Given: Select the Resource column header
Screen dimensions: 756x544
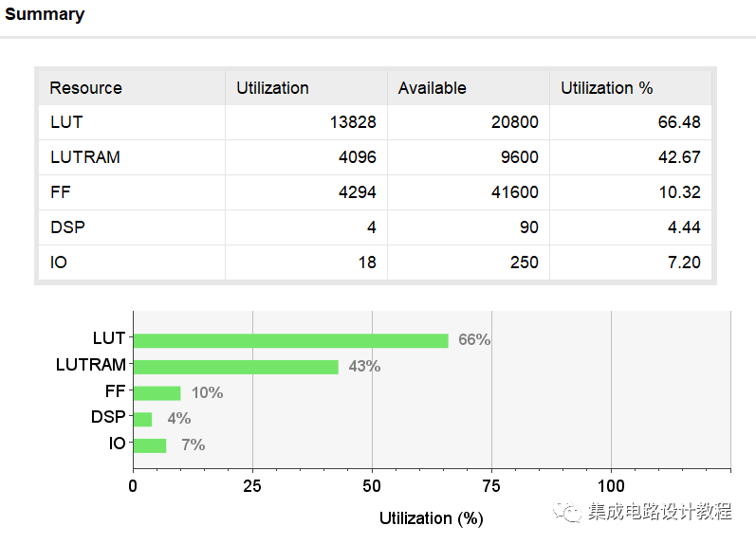Looking at the screenshot, I should [132, 88].
